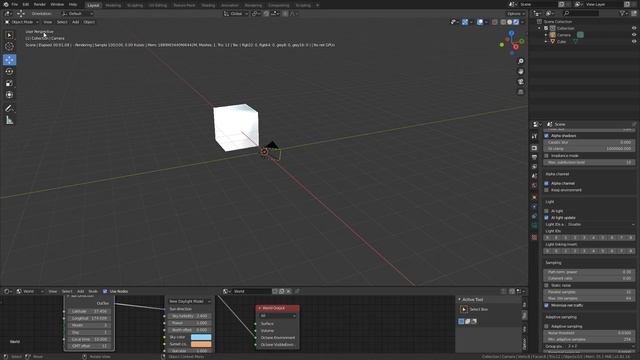
Task: Adjust the Sky turbidity slider
Action: click(x=190, y=316)
